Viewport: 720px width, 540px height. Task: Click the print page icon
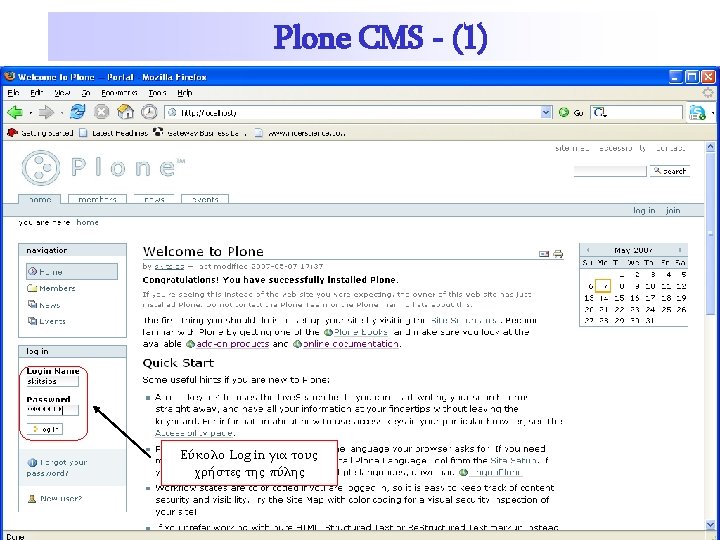tap(558, 253)
